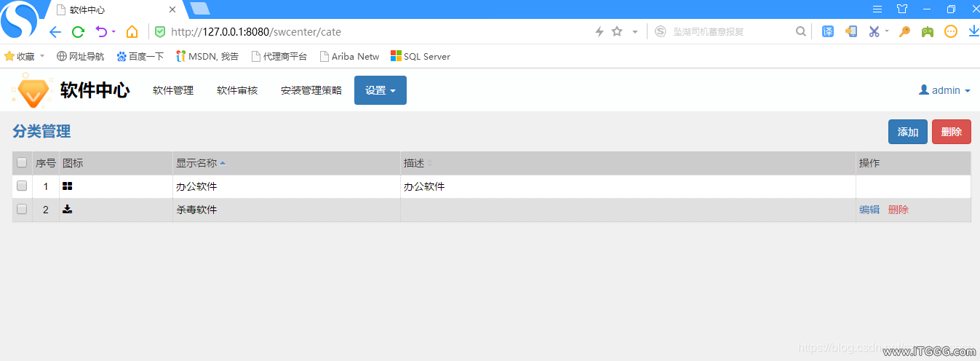Click the blue 添加 button
Screen dimensions: 980x361
point(908,132)
